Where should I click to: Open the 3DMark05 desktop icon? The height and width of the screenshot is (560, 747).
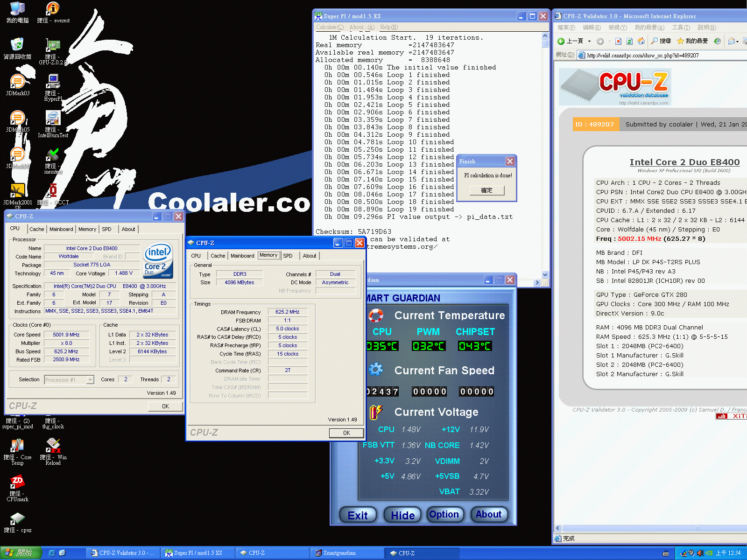(x=17, y=121)
